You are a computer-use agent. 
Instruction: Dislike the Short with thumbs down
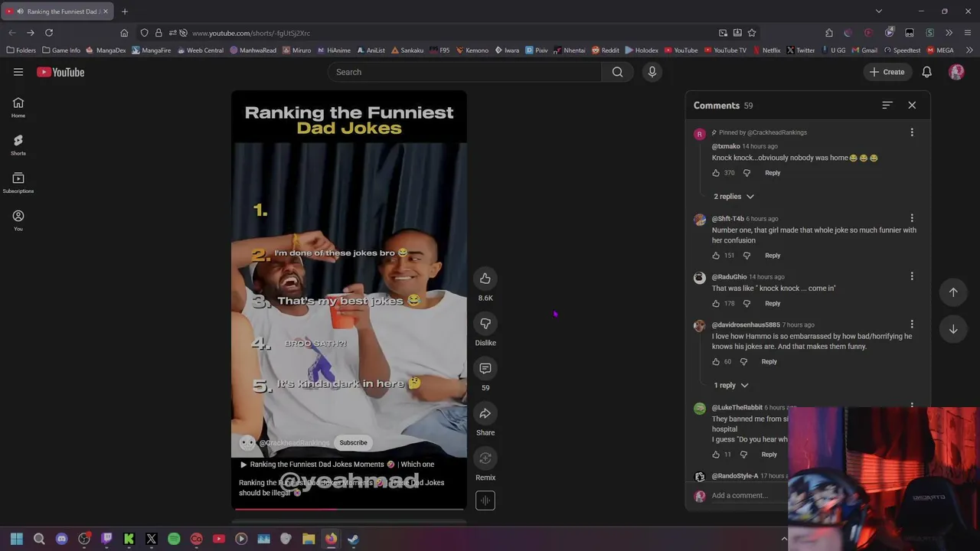tap(485, 324)
